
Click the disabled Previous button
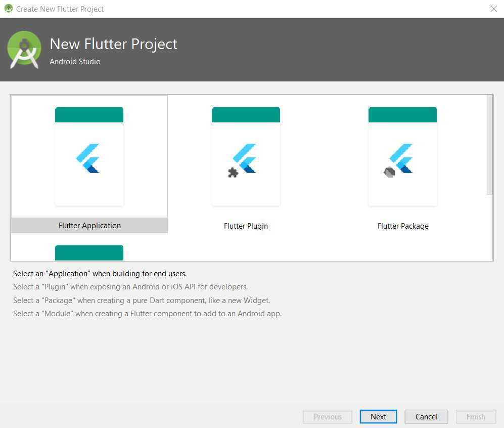tap(327, 416)
